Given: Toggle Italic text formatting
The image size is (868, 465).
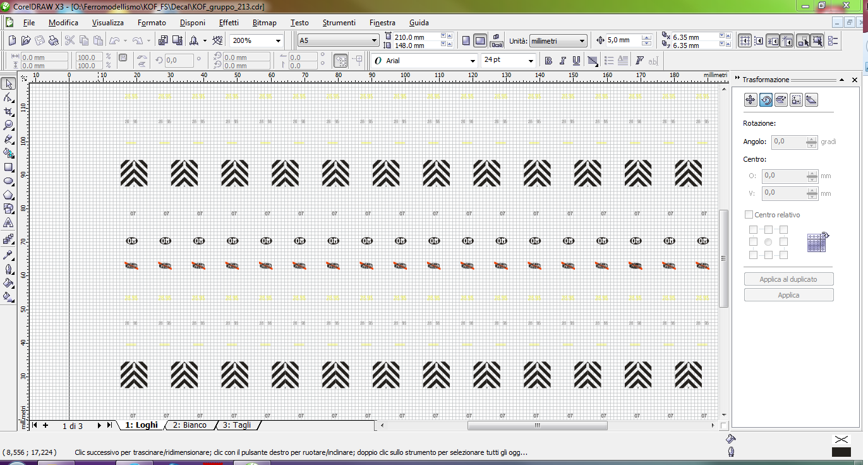Looking at the screenshot, I should coord(562,61).
